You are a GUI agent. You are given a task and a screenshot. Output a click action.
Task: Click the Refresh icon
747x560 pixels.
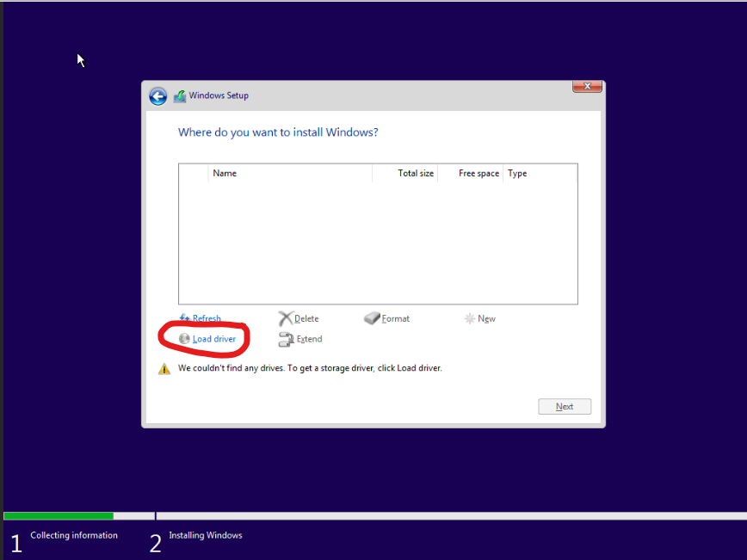184,317
